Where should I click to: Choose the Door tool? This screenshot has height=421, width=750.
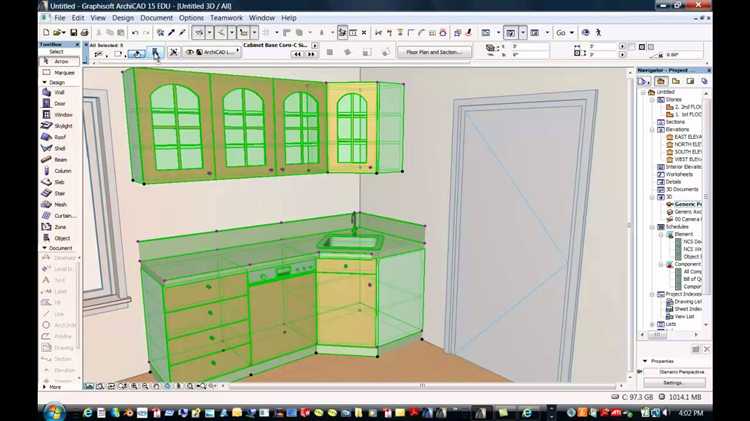(x=58, y=103)
